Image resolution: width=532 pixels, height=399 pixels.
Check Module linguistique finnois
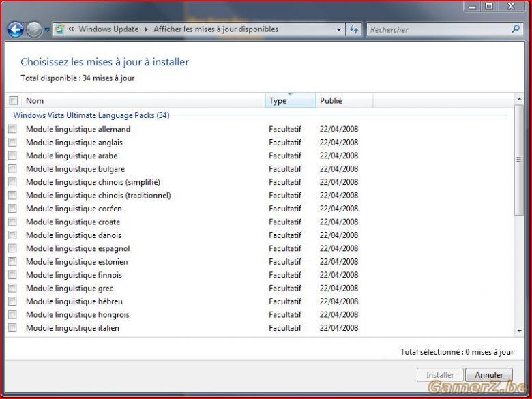pyautogui.click(x=12, y=275)
